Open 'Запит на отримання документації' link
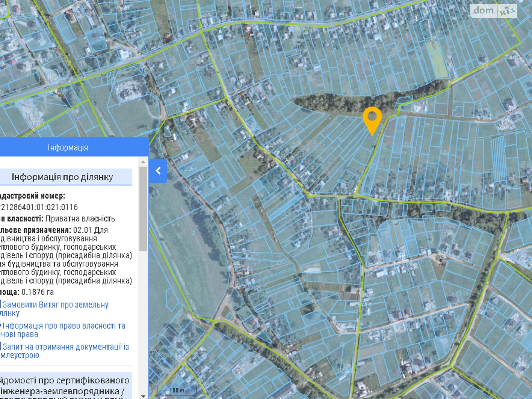 point(64,351)
